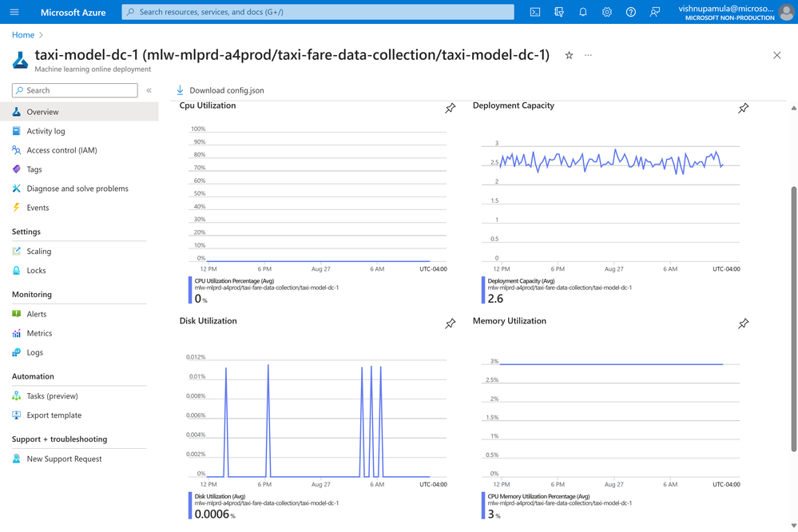Click the Microsoft Azure logo text
798x532 pixels.
click(73, 12)
